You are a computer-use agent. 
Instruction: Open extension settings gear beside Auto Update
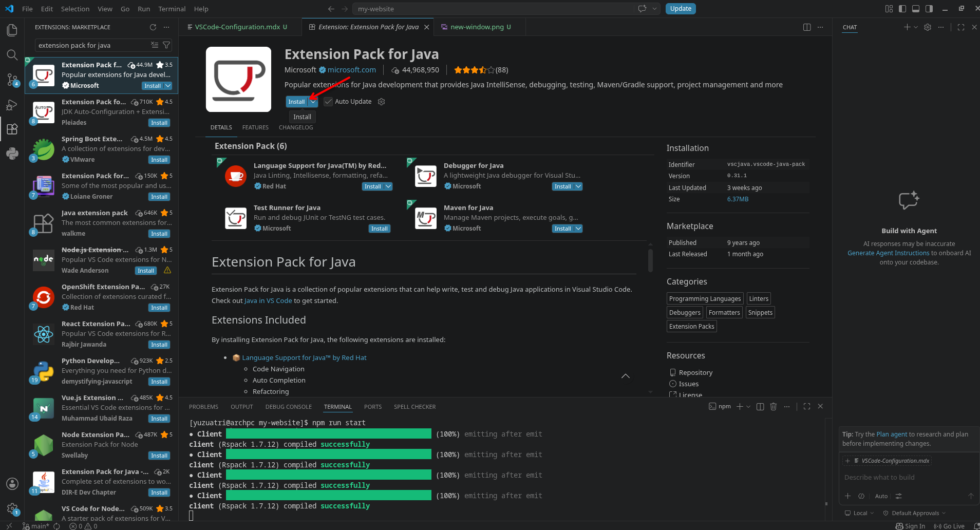(x=381, y=102)
